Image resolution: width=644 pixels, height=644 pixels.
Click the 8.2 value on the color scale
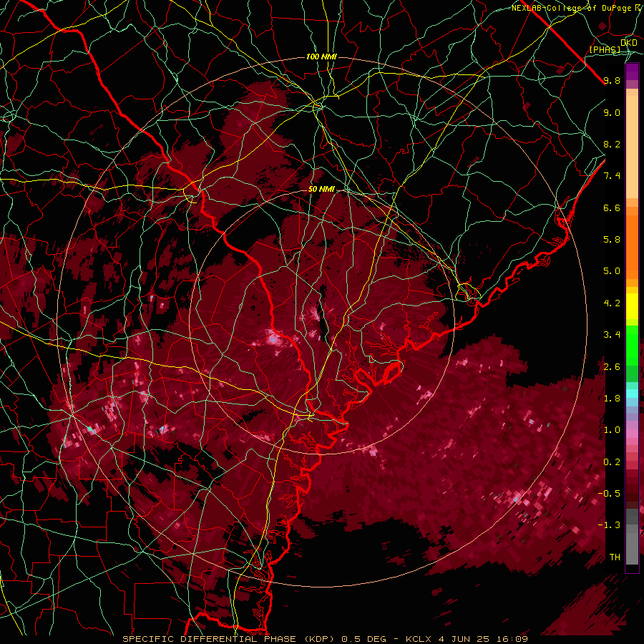click(x=612, y=144)
